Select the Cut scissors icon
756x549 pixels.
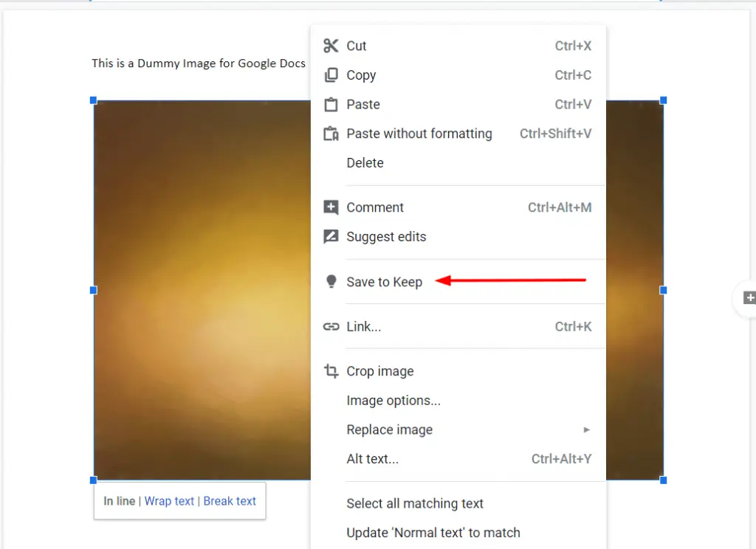coord(331,45)
